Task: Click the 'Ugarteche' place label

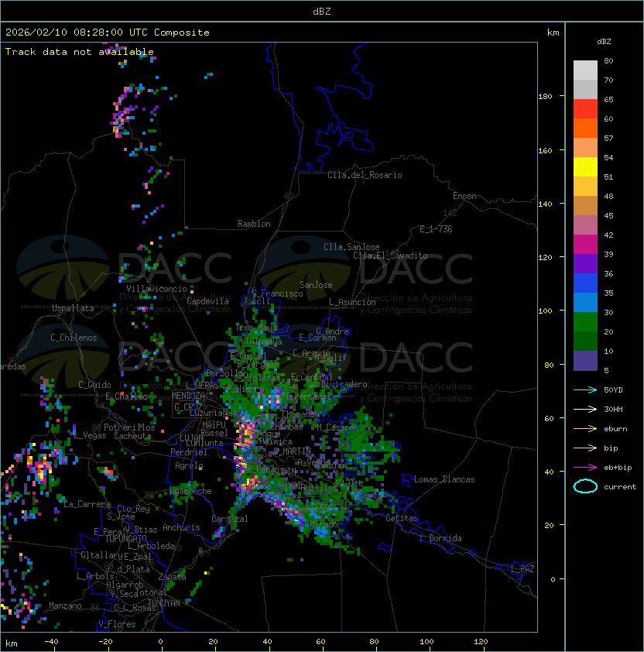Action: click(191, 492)
